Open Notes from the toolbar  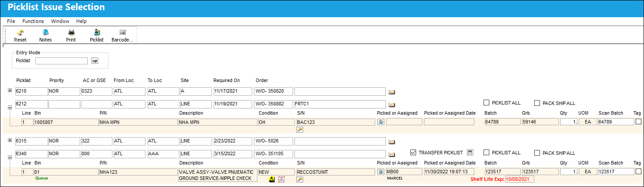[45, 35]
